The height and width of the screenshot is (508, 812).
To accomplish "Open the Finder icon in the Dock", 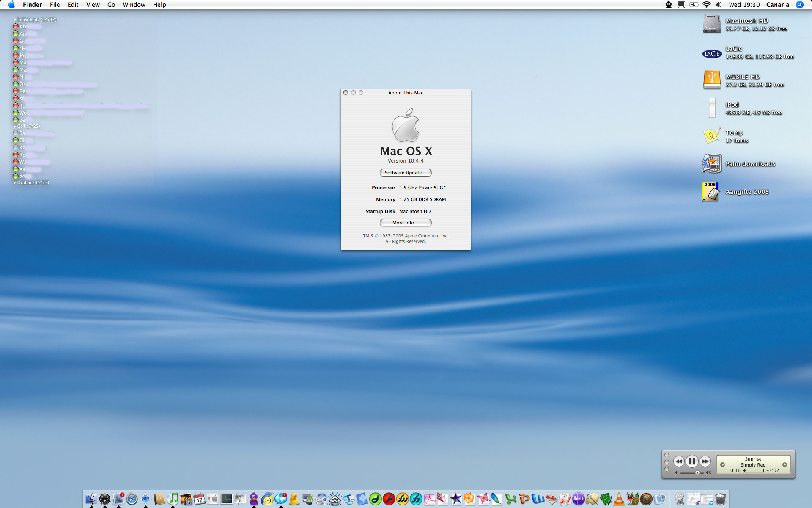I will click(x=91, y=499).
